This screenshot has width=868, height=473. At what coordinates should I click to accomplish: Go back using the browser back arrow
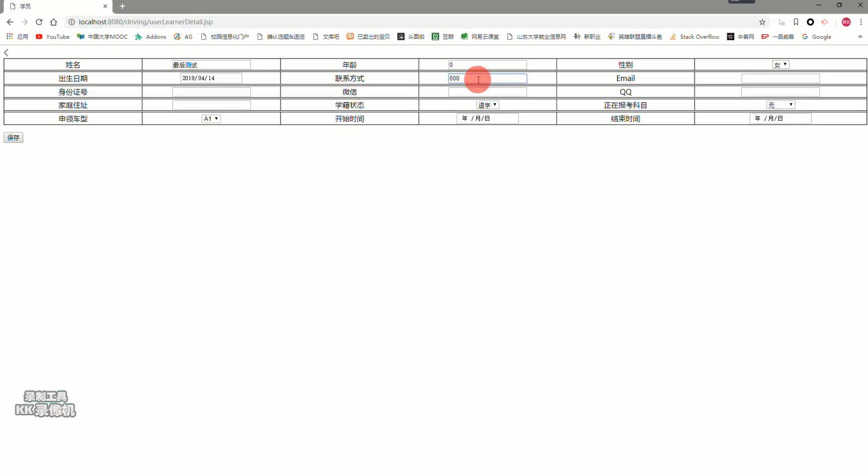pyautogui.click(x=10, y=22)
